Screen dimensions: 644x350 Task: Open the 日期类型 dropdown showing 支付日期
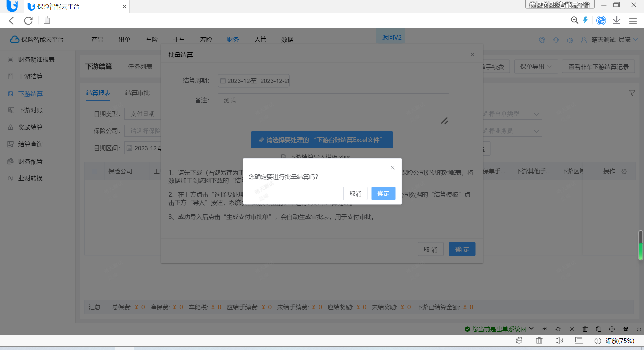point(143,114)
